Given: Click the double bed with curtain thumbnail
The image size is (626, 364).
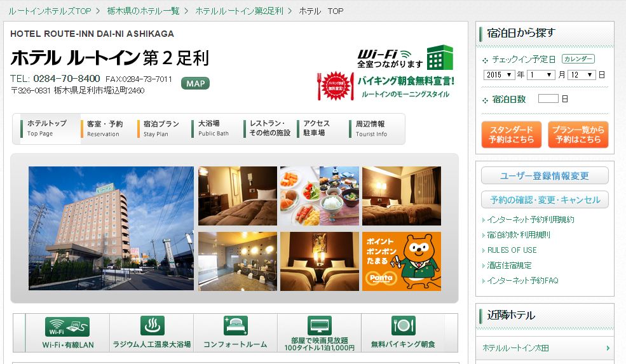Looking at the screenshot, I should point(402,196).
